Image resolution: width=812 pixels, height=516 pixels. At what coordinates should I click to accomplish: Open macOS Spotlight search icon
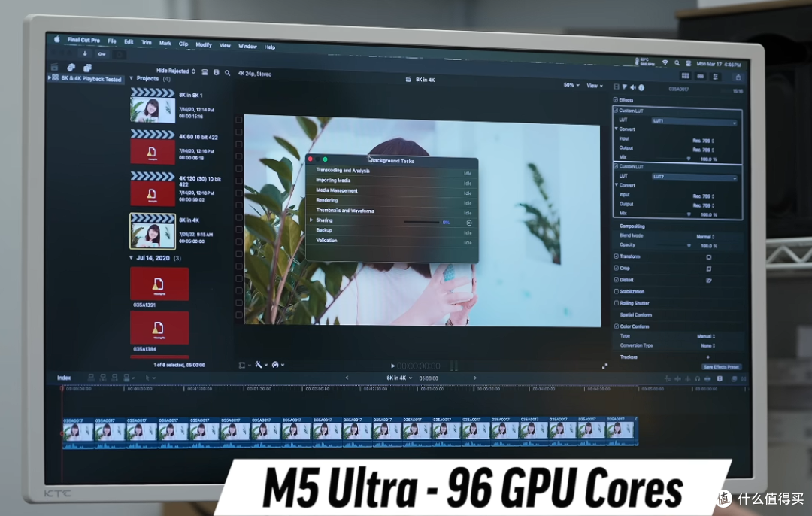pyautogui.click(x=677, y=63)
